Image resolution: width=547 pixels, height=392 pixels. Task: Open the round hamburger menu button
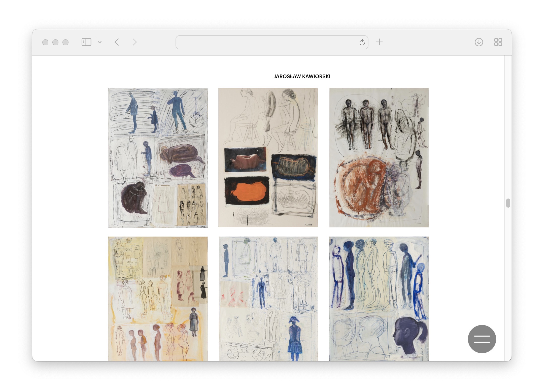[x=482, y=339]
